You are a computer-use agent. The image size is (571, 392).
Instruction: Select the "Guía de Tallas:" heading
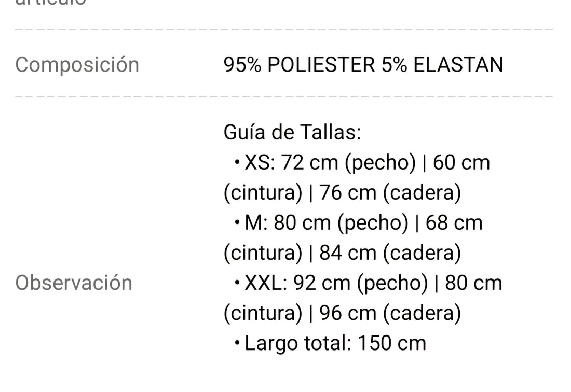coord(292,132)
